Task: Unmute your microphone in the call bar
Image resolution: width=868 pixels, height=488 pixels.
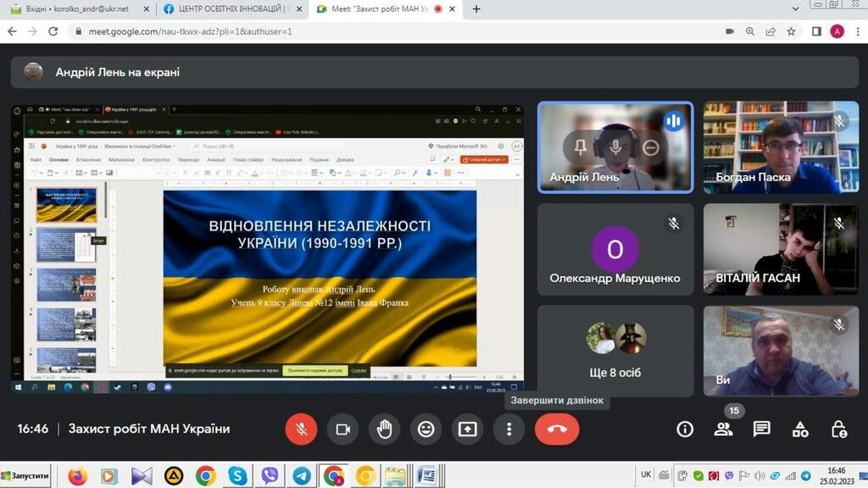Action: tap(301, 430)
